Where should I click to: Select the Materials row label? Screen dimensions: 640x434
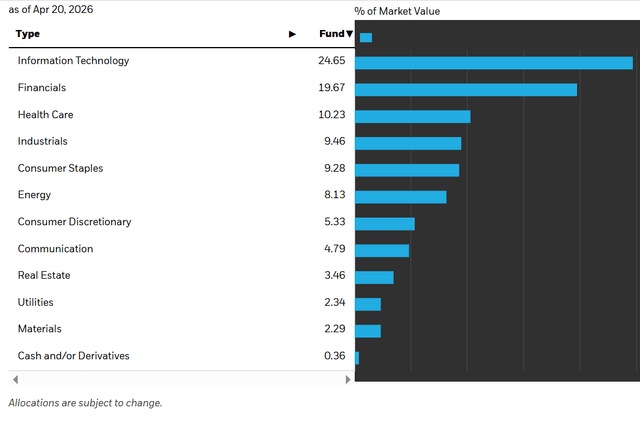(40, 329)
